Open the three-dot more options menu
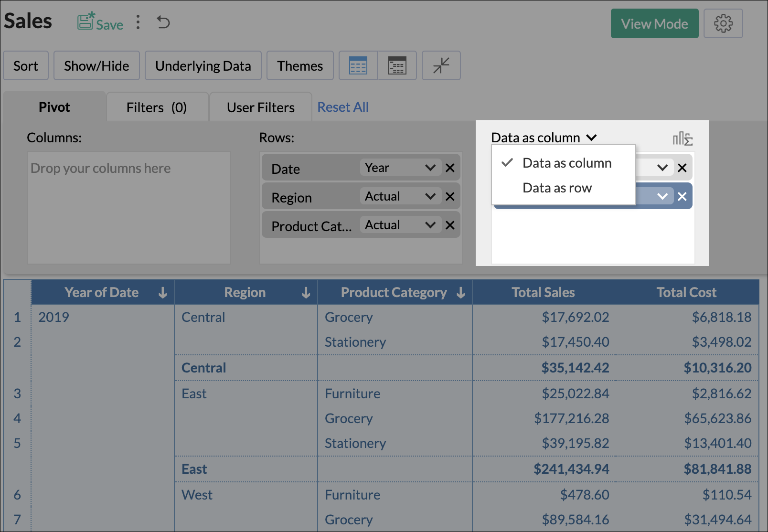Screen dimensions: 768x532 click(138, 22)
